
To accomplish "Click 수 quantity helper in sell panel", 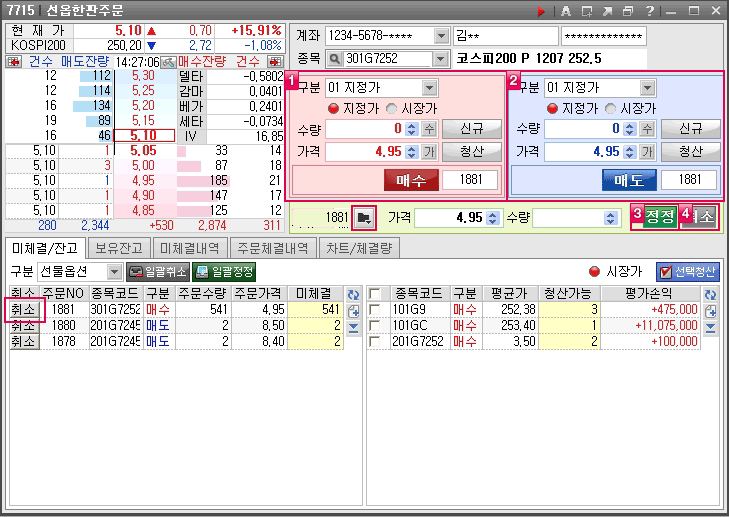I will click(647, 129).
